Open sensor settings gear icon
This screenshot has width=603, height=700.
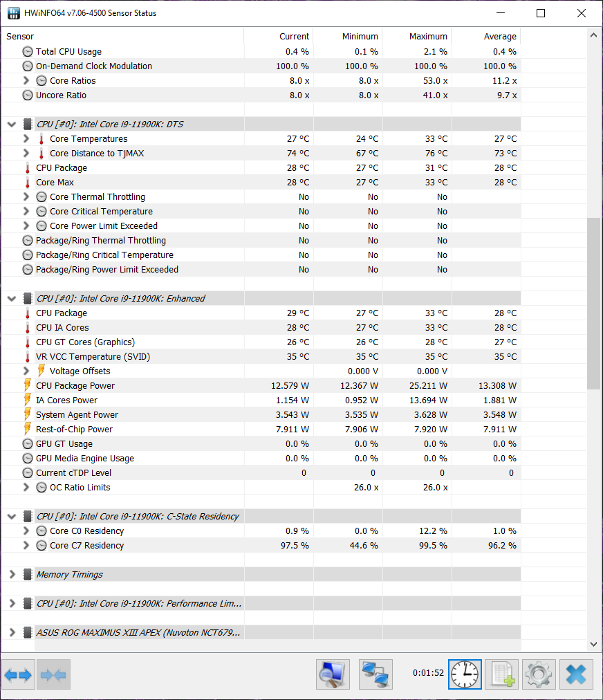[x=539, y=675]
